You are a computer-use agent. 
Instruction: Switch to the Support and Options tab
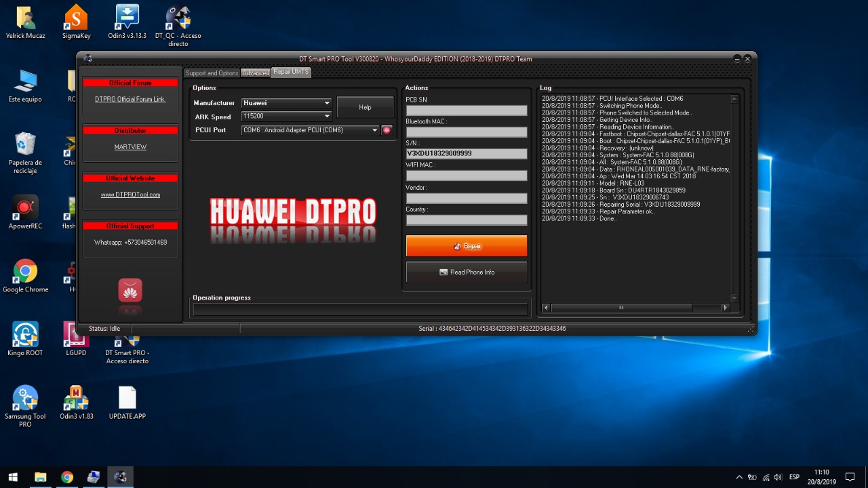pos(212,73)
